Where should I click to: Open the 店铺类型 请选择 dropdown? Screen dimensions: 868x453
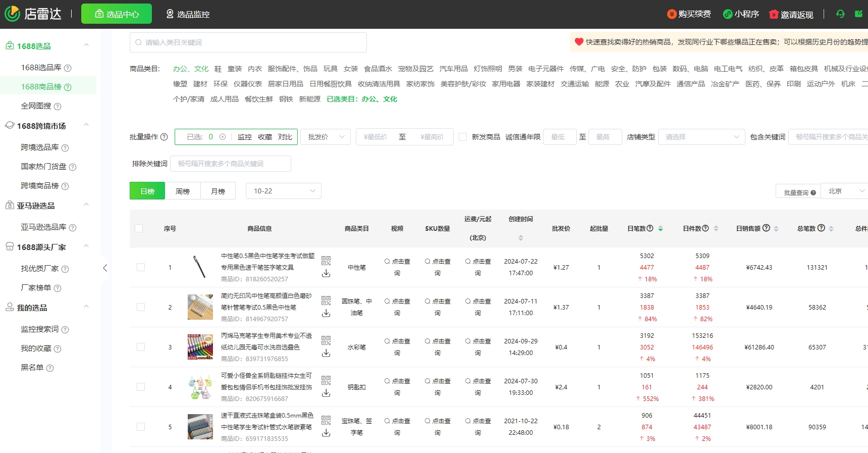[x=701, y=137]
